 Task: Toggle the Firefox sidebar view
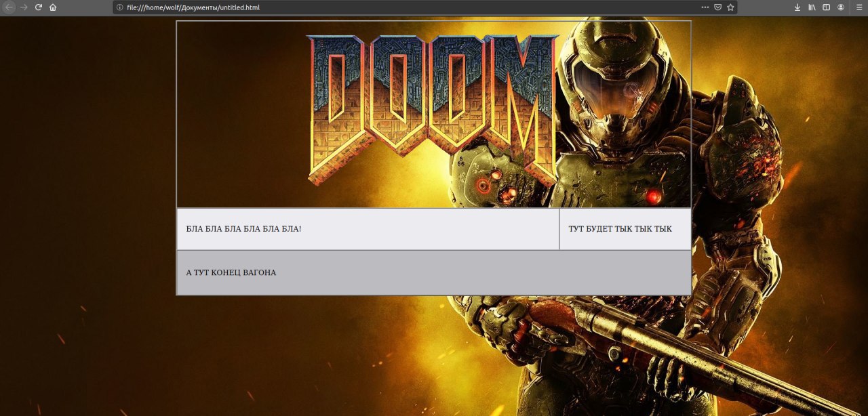[826, 7]
